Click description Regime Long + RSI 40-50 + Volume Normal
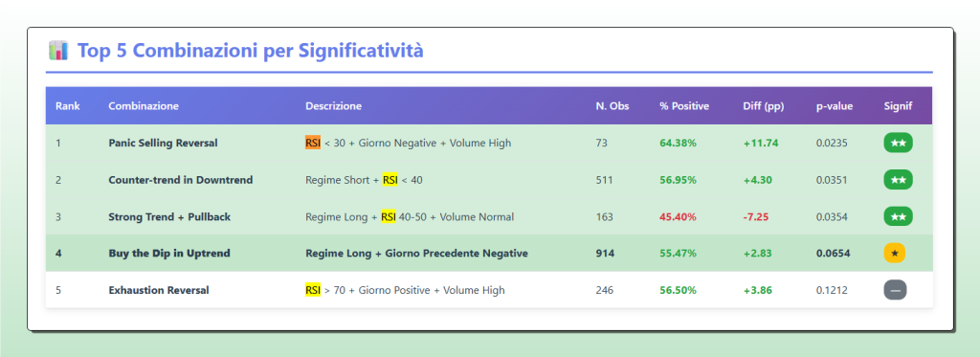Viewport: 980px width, 357px height. tap(410, 217)
